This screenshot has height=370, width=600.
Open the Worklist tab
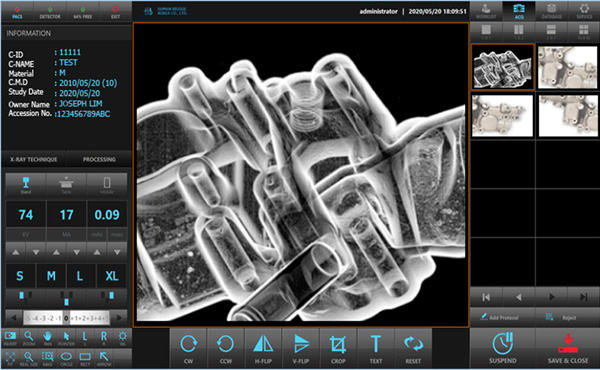click(486, 11)
